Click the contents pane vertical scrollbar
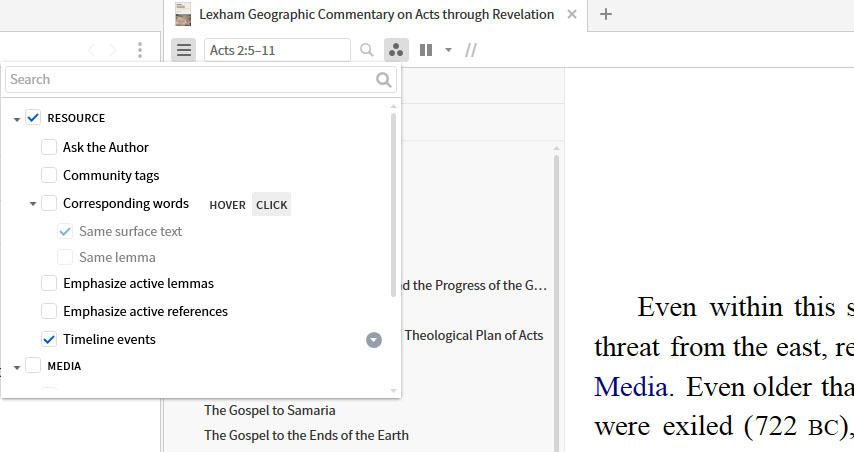The width and height of the screenshot is (854, 452). click(556, 302)
